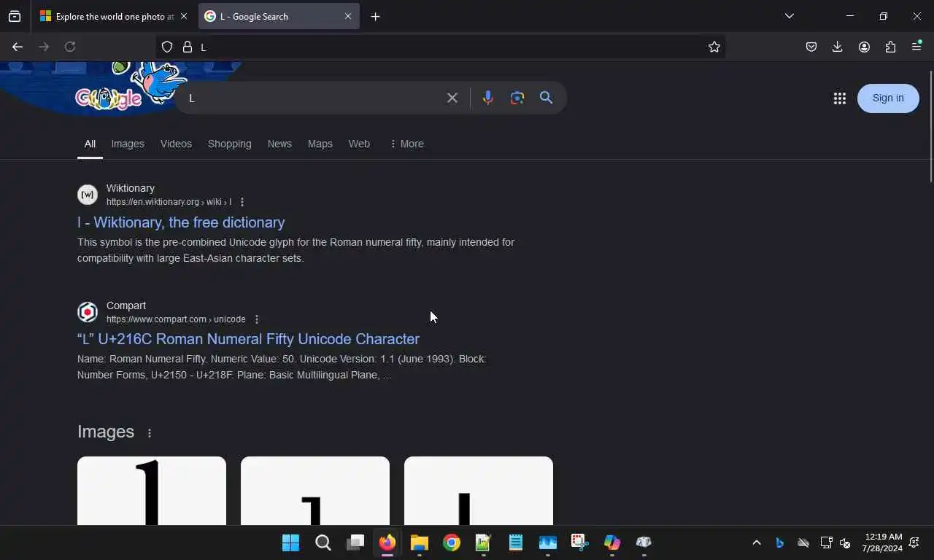Viewport: 934px width, 560px height.
Task: Click the Google search input field
Action: click(314, 98)
